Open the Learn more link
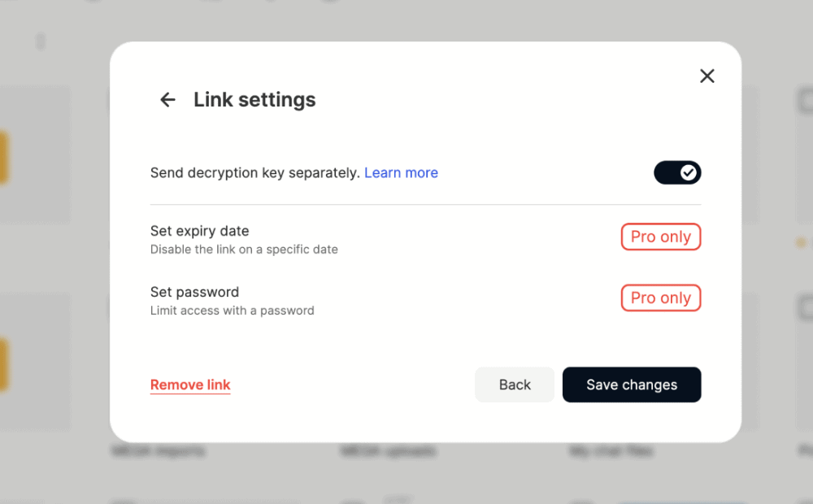Image resolution: width=813 pixels, height=504 pixels. click(x=401, y=172)
